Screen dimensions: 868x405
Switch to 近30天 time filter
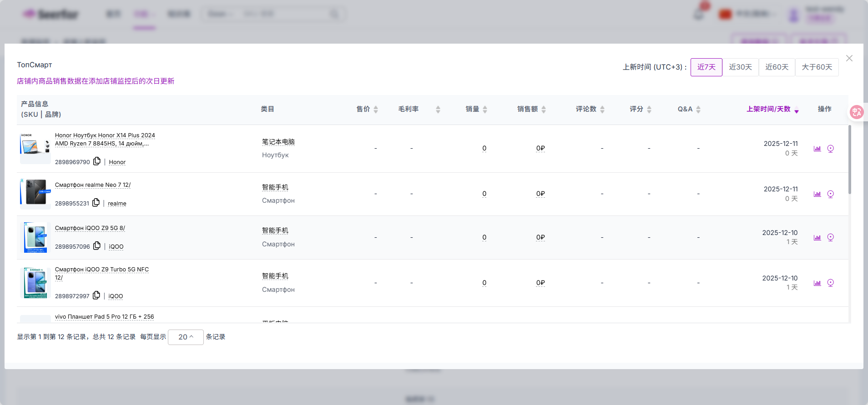point(740,67)
